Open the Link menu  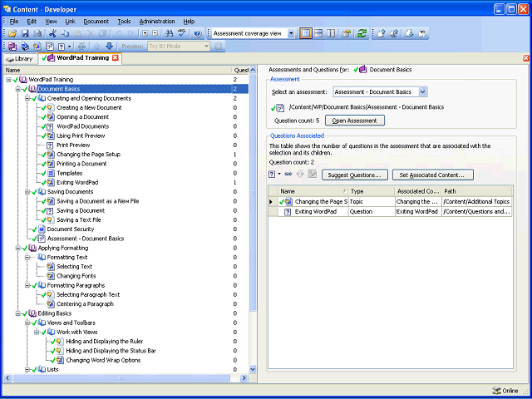click(x=70, y=22)
